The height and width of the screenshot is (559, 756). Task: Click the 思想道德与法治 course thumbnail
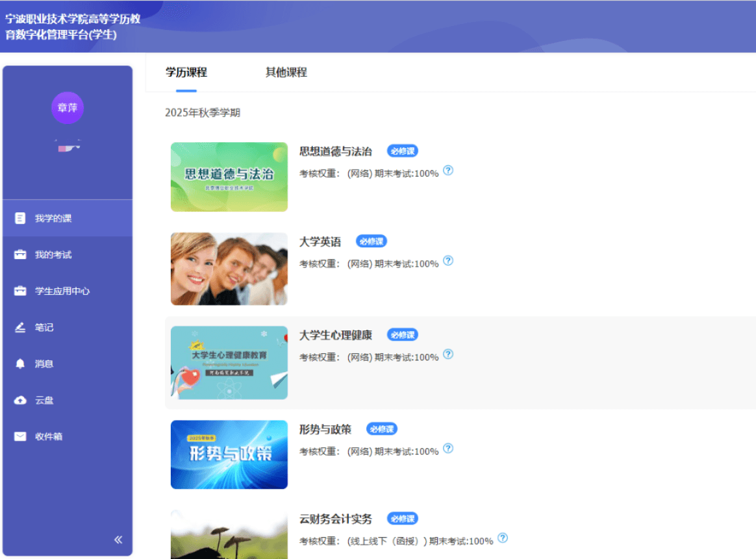coord(229,177)
